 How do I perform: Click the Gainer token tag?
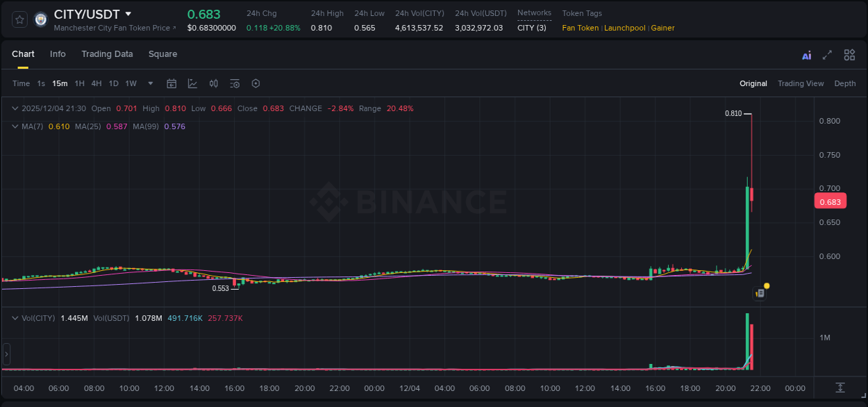click(x=662, y=28)
